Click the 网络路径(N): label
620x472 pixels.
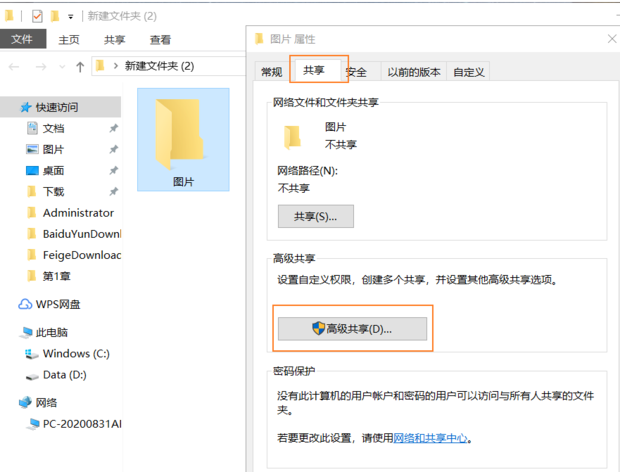coord(308,171)
